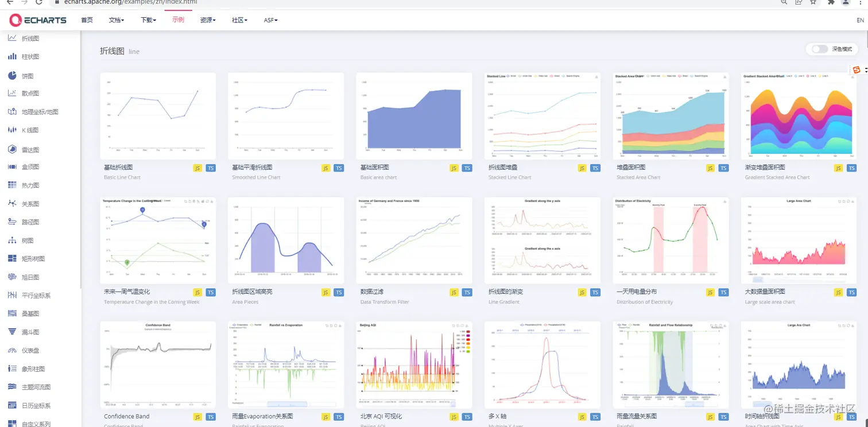The height and width of the screenshot is (427, 868).
Task: Select the 示例 examples nav tab
Action: [178, 20]
